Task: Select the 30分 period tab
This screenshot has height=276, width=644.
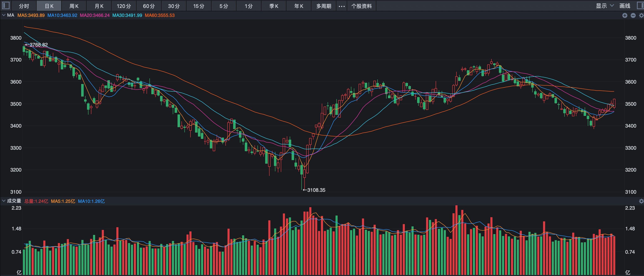Action: coord(174,6)
